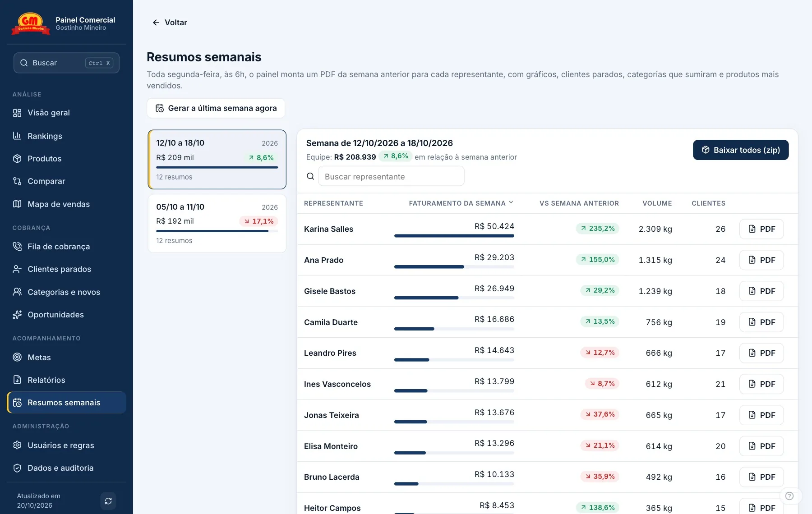This screenshot has width=812, height=514.
Task: Sort by Faturamento da semana chevron
Action: (511, 203)
